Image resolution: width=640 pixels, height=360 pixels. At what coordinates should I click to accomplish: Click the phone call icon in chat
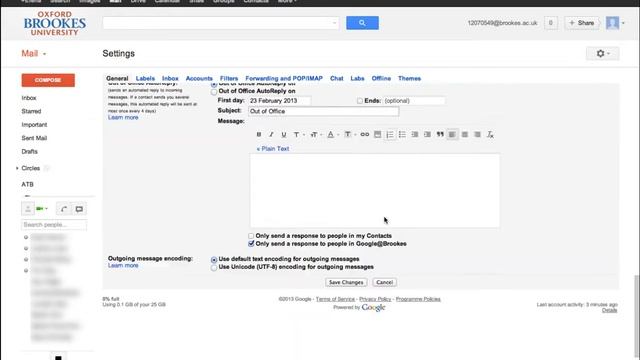click(x=64, y=209)
